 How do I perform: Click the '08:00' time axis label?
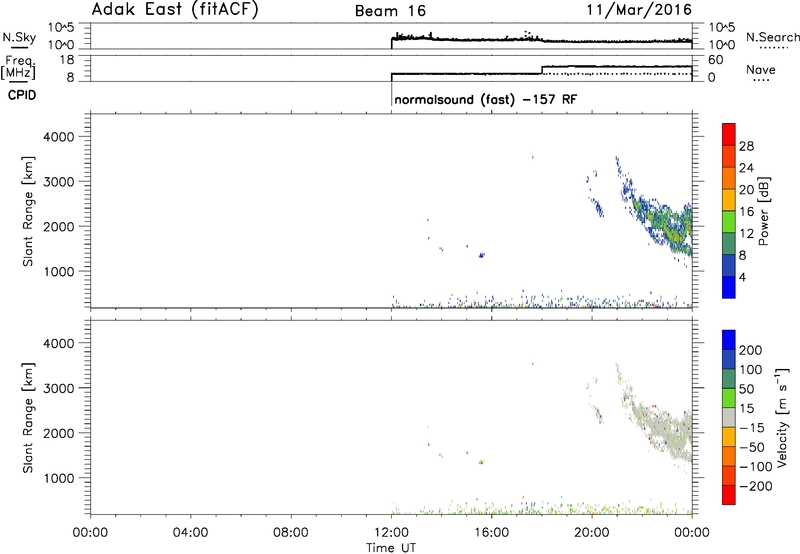[291, 533]
